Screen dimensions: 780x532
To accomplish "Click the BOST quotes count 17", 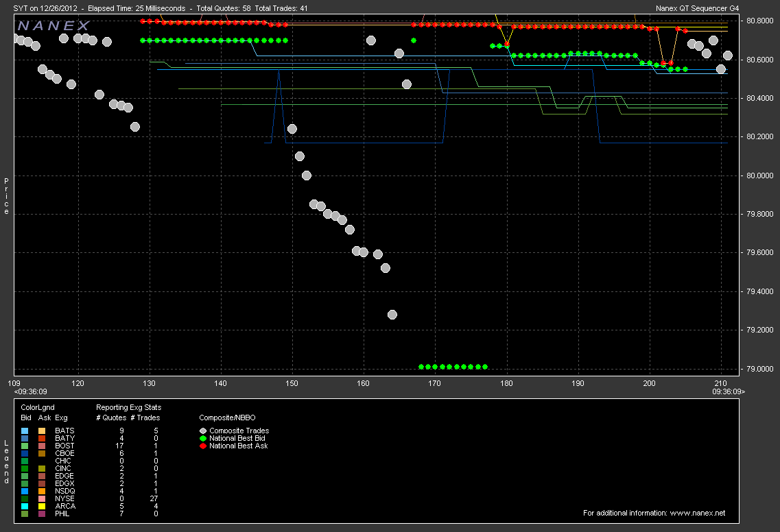I will click(x=119, y=446).
